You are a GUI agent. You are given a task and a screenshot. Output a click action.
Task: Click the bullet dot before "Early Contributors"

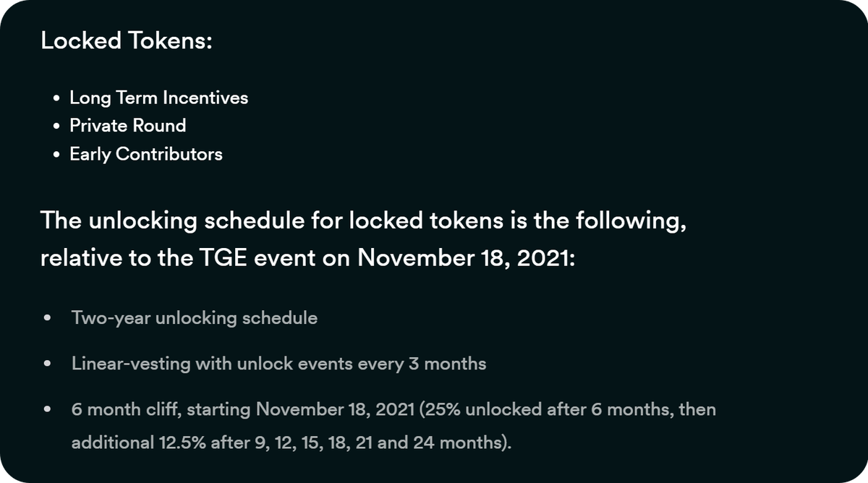(56, 155)
